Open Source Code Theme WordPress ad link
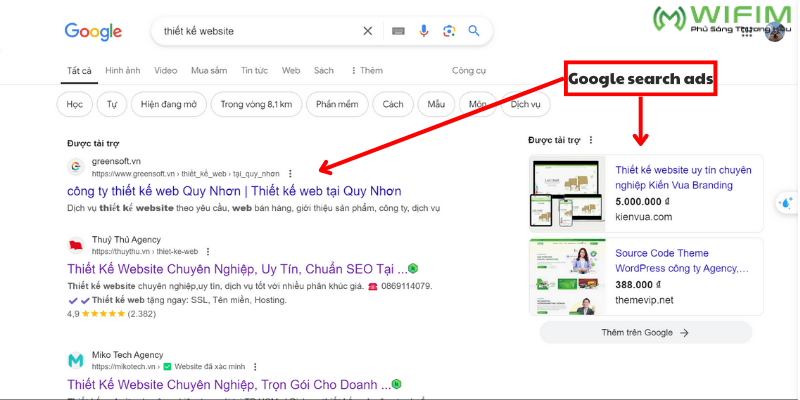 (x=682, y=261)
